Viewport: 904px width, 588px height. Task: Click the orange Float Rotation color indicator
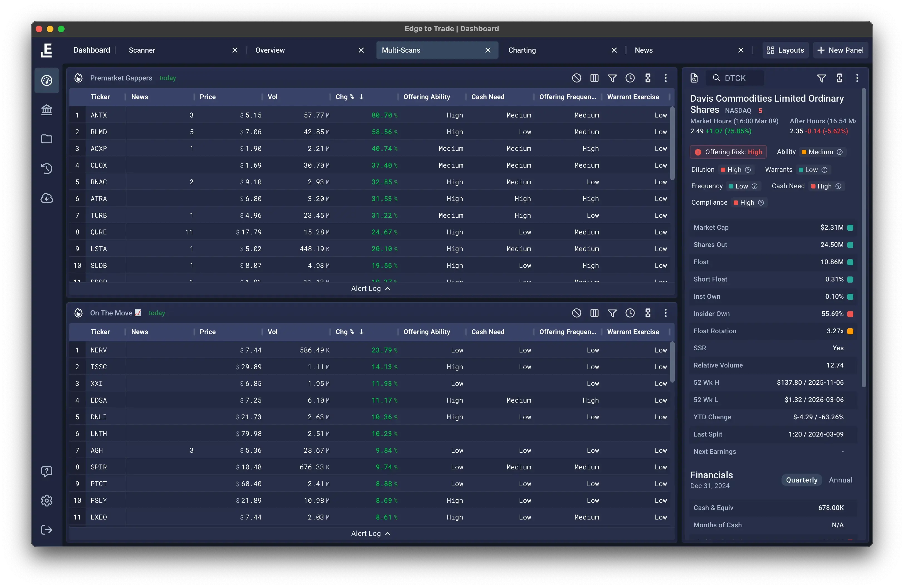850,331
